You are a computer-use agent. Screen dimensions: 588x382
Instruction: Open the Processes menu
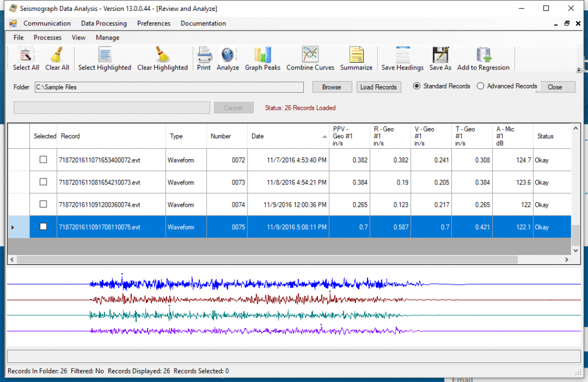pos(47,37)
